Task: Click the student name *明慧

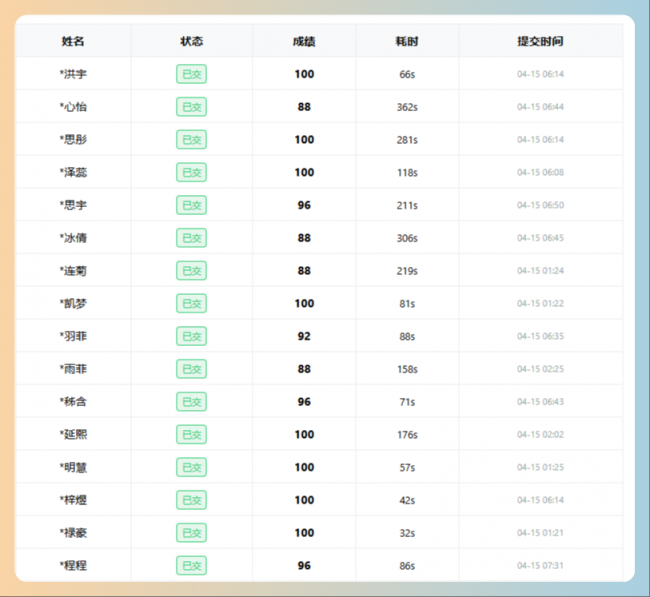Action: 74,467
